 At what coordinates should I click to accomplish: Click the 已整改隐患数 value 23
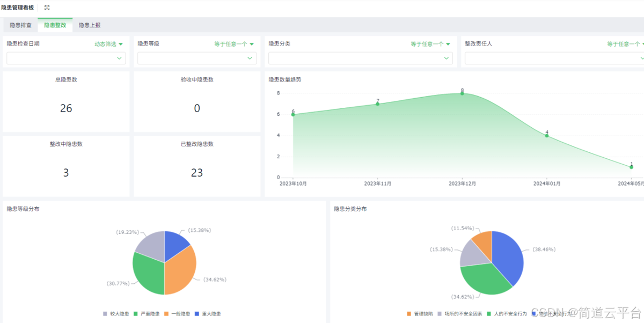(197, 173)
